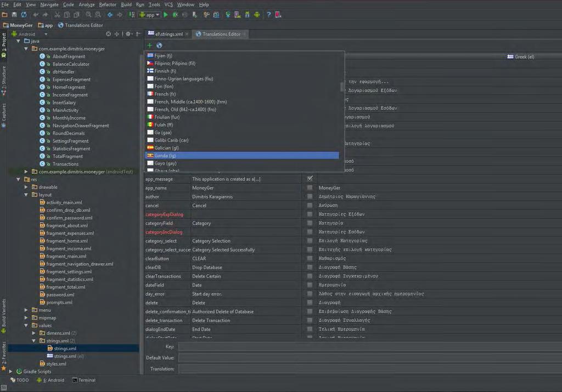Image resolution: width=562 pixels, height=392 pixels.
Task: Open the Build menu
Action: [126, 4]
